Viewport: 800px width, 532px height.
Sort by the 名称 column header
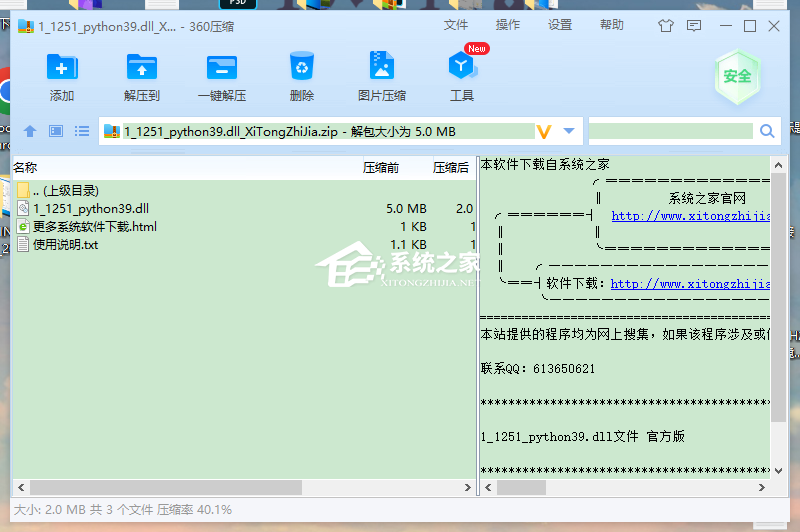point(25,168)
